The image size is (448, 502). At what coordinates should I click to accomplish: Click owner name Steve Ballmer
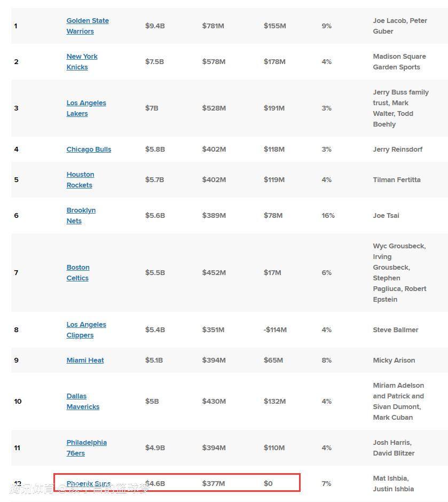click(x=396, y=330)
